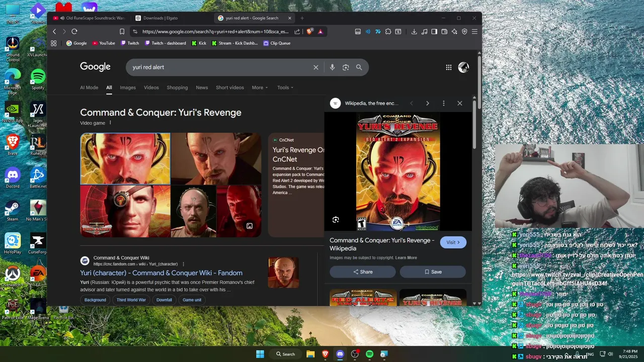Open the bookmarks apps grid icon
This screenshot has width=644, height=362.
point(54,43)
